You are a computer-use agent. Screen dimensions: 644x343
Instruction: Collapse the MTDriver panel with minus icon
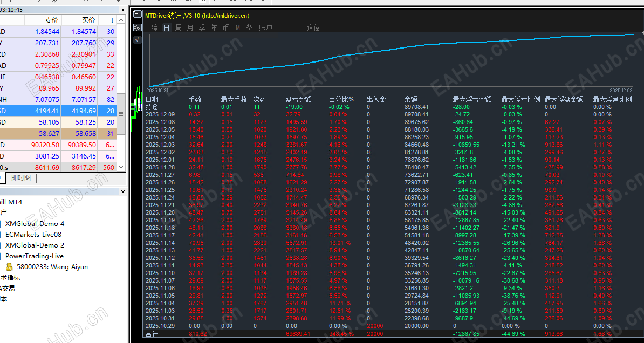coord(137,15)
